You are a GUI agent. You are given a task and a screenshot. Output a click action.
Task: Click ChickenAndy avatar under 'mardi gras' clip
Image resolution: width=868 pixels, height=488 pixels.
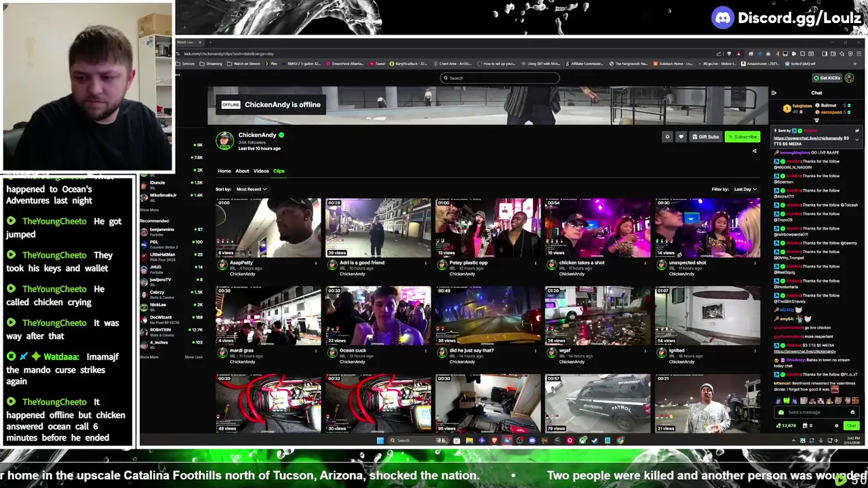tap(222, 353)
